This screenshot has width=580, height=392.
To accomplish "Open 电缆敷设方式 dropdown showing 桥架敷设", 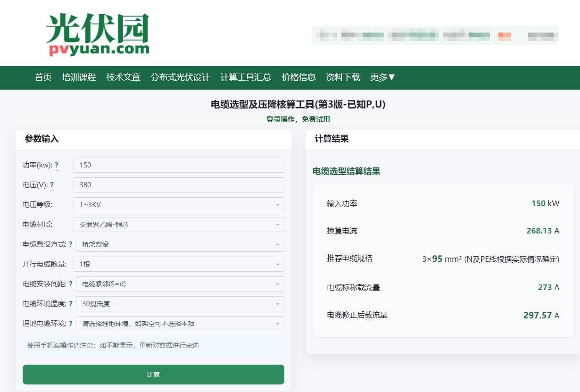I will (x=180, y=244).
